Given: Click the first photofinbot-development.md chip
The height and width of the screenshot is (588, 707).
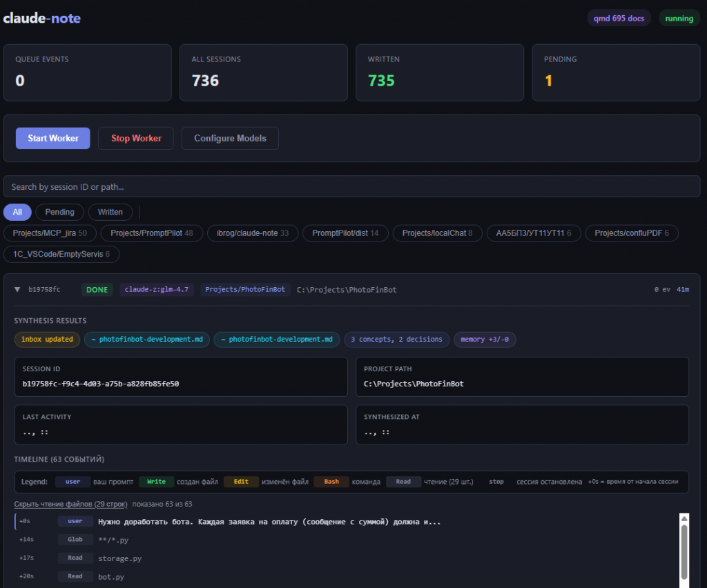Looking at the screenshot, I should coord(147,340).
